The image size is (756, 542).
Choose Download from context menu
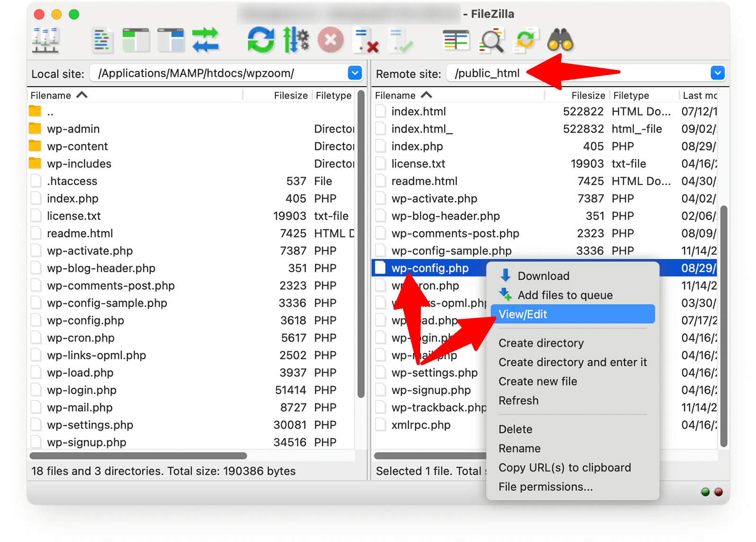pyautogui.click(x=573, y=276)
